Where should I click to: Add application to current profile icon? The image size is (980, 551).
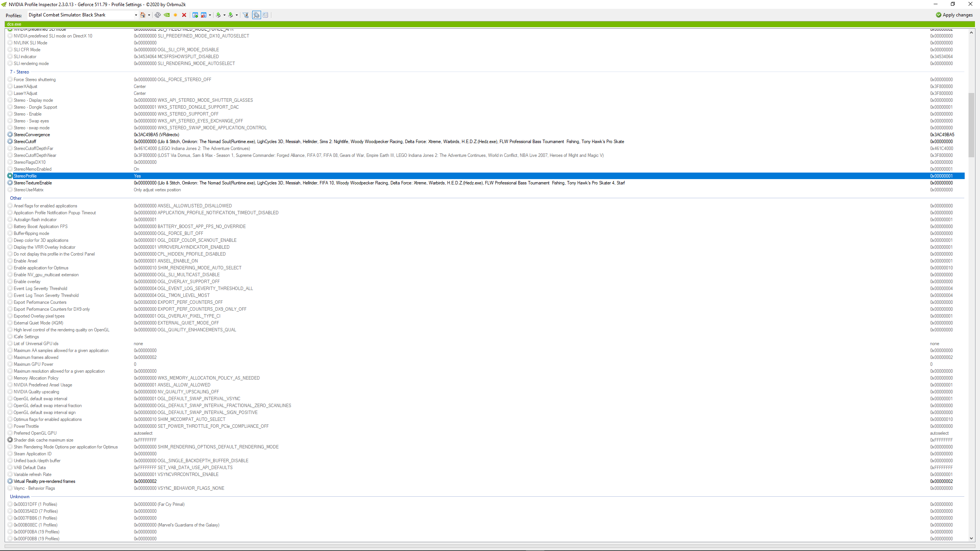click(x=195, y=15)
